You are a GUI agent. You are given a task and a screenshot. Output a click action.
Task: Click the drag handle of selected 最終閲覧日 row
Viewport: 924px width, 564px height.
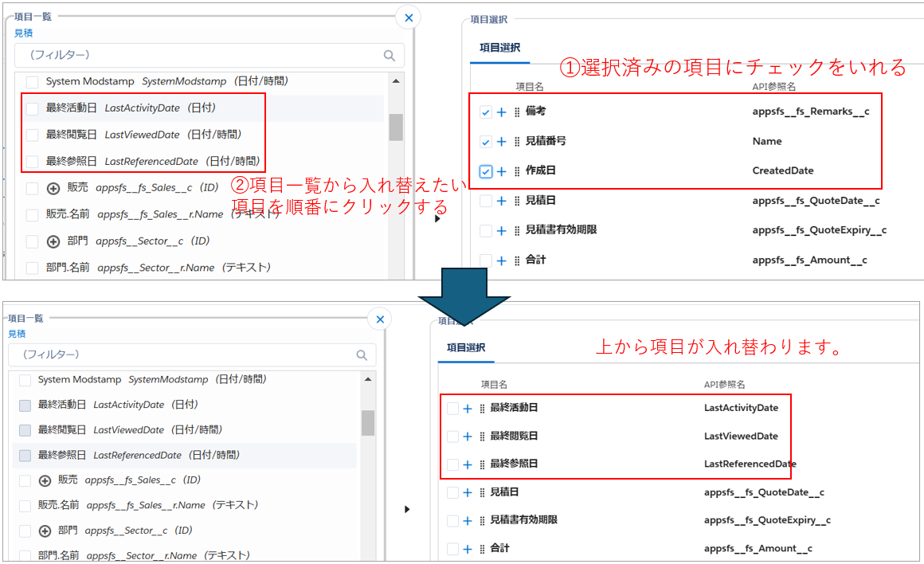(x=482, y=437)
